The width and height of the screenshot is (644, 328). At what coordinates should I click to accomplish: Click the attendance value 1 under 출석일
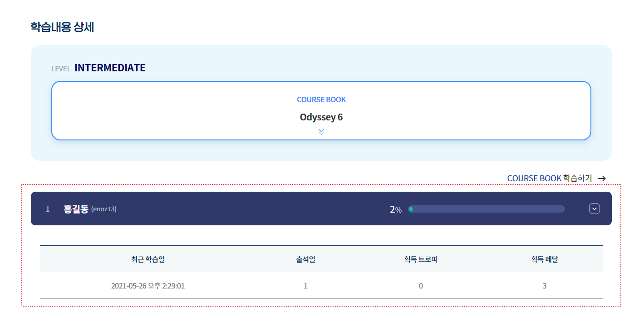pyautogui.click(x=306, y=286)
